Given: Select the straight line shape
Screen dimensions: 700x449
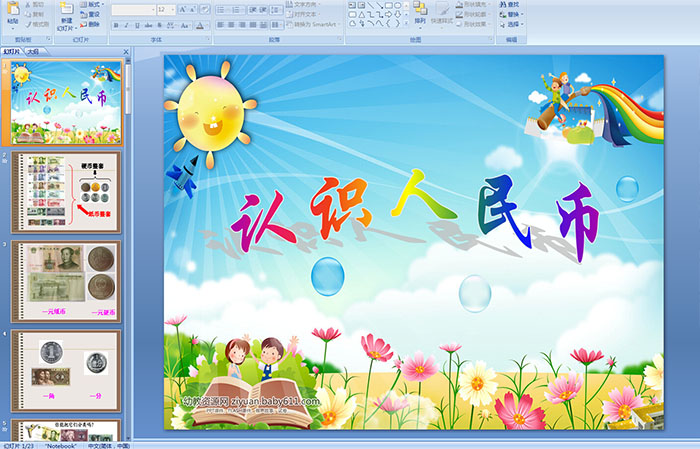Looking at the screenshot, I should pos(371,5).
